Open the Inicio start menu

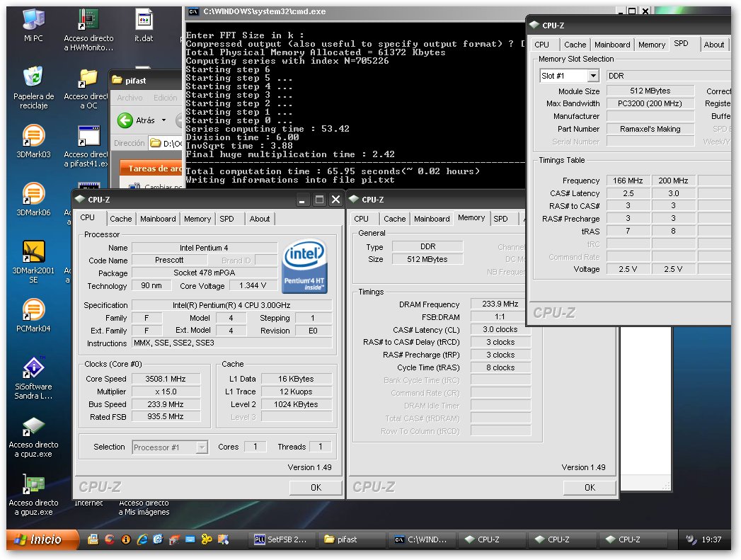pyautogui.click(x=41, y=539)
